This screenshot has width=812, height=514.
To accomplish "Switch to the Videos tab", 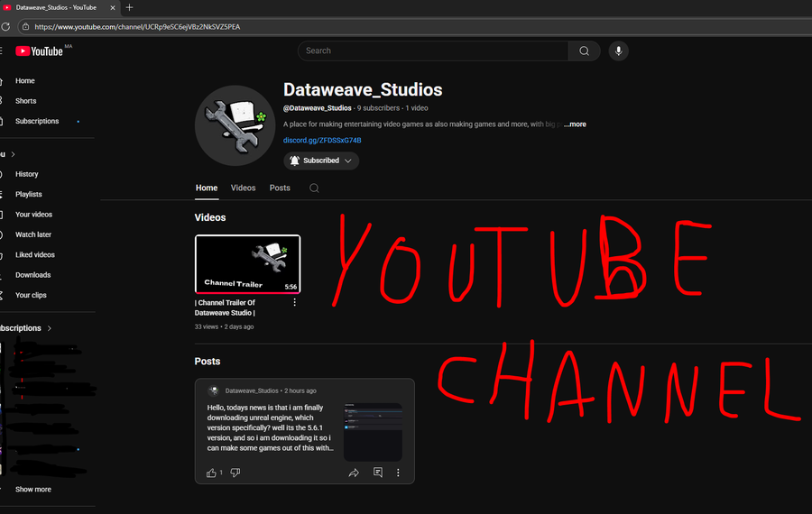I will tap(243, 188).
